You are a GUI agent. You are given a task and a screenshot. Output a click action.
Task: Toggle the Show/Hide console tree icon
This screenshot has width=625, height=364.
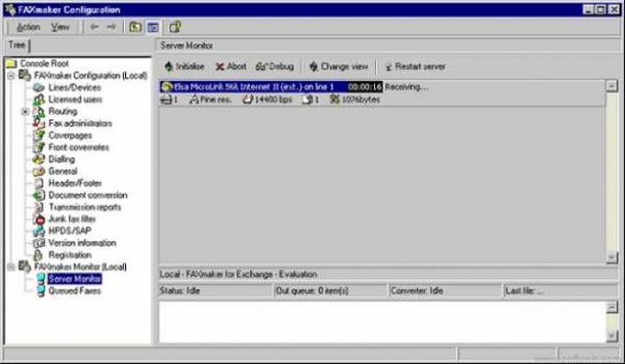[x=153, y=27]
